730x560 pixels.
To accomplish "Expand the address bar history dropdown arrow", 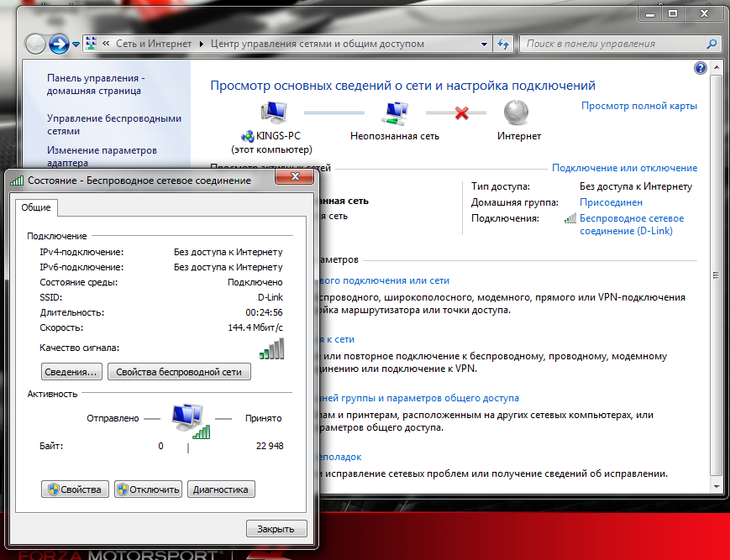I will pos(484,44).
